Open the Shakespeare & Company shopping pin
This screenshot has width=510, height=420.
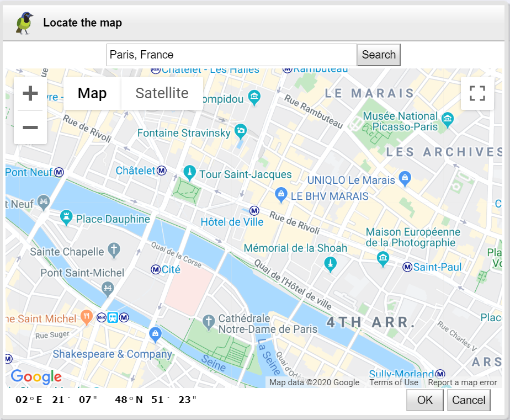pyautogui.click(x=156, y=334)
